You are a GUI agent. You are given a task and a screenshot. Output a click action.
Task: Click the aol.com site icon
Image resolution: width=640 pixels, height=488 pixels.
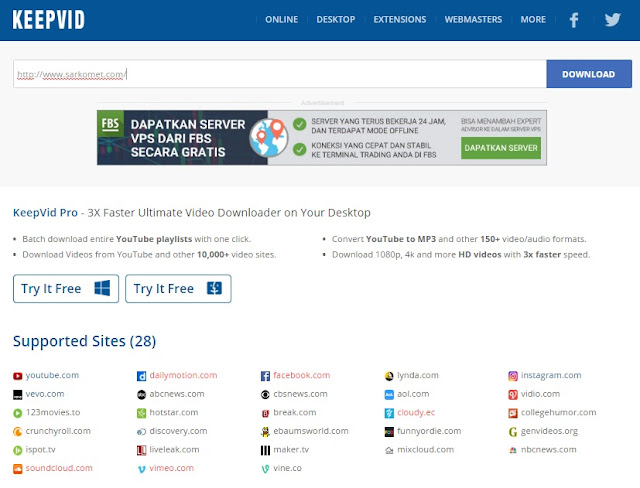tap(389, 395)
